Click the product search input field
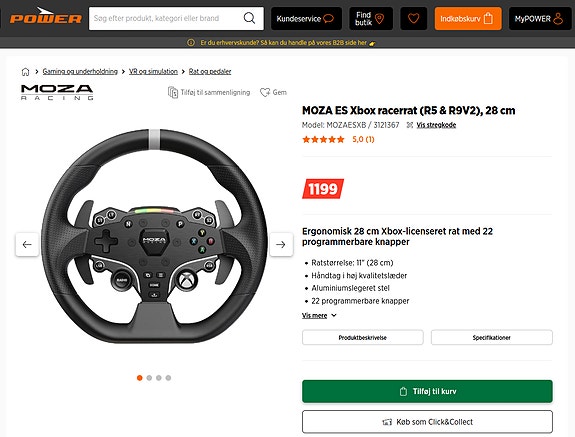This screenshot has height=437, width=575. 165,18
